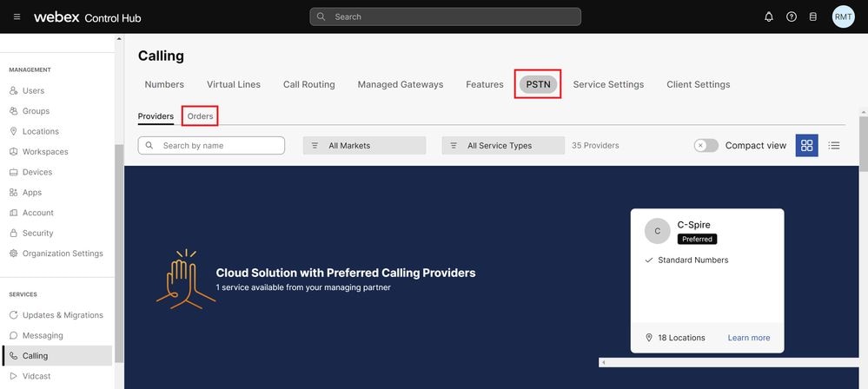The image size is (868, 389).
Task: Open the RMT profile avatar
Action: [x=843, y=16]
